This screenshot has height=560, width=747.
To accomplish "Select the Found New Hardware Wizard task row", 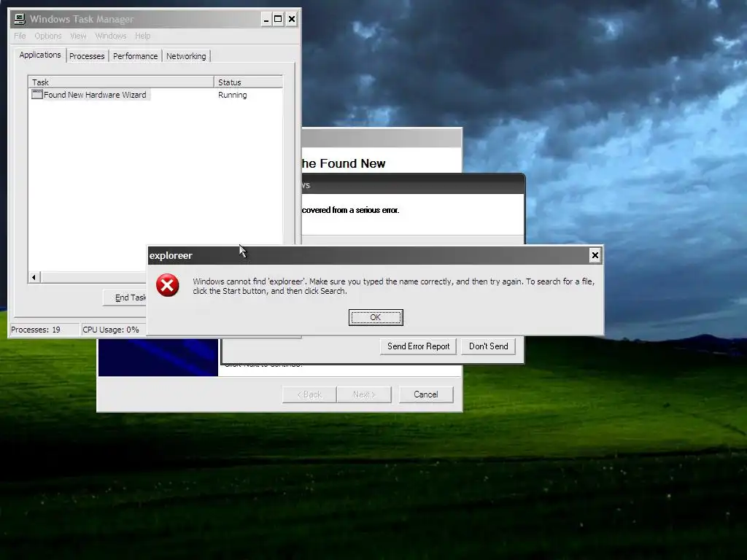I will pos(155,95).
